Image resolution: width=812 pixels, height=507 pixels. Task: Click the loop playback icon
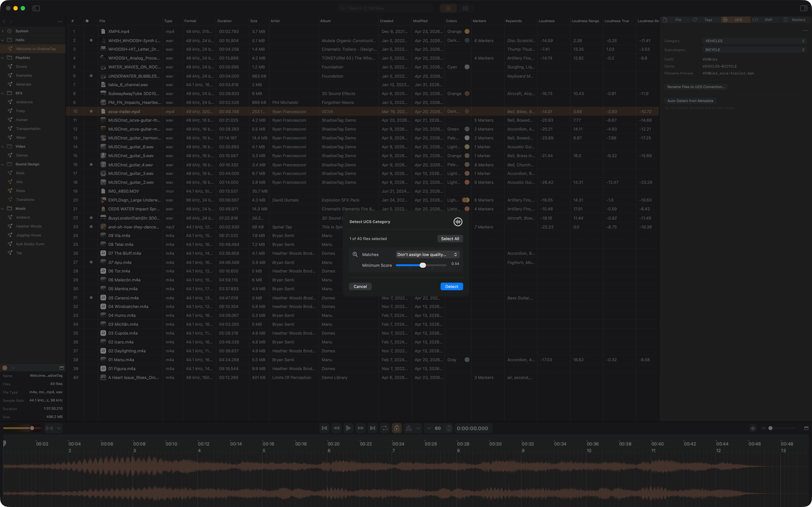385,428
